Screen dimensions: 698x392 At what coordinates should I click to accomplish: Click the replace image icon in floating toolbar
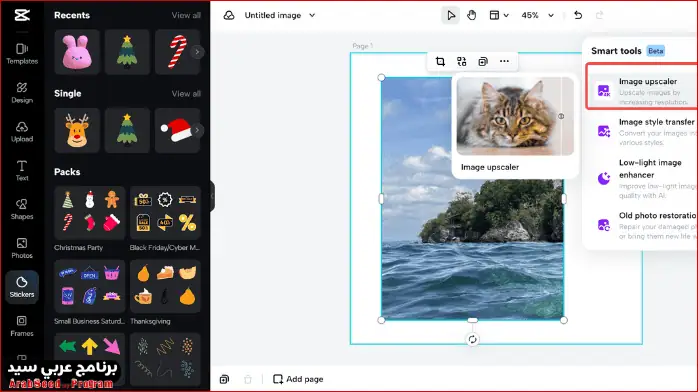point(462,61)
